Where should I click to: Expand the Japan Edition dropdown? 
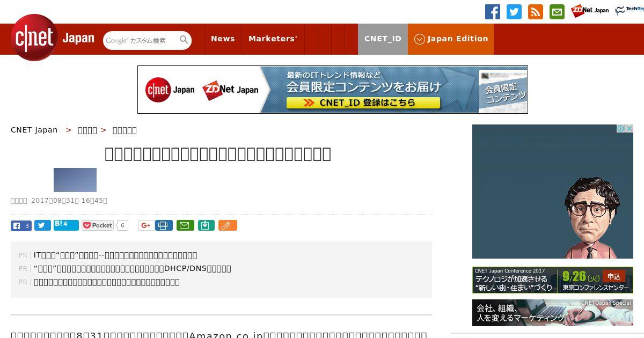[x=451, y=39]
